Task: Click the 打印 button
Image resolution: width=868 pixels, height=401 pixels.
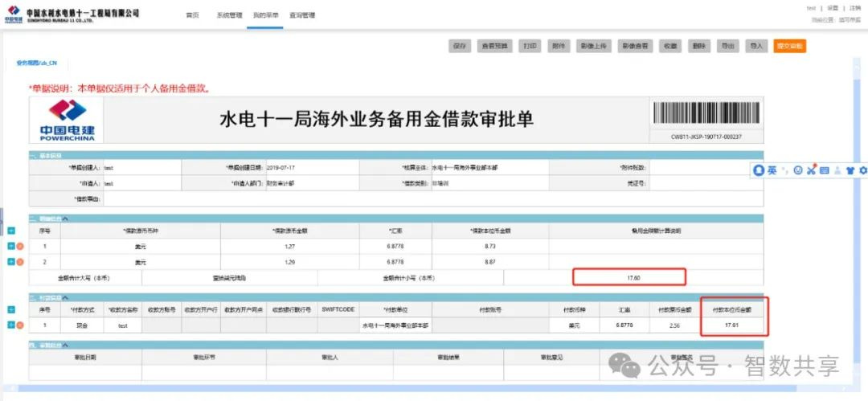Action: [x=530, y=46]
